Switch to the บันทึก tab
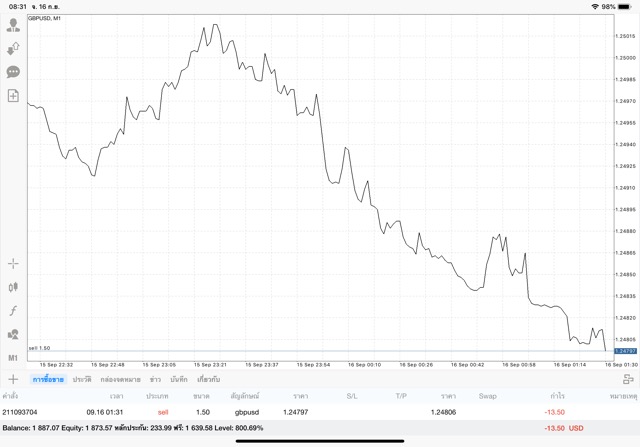 tap(179, 379)
